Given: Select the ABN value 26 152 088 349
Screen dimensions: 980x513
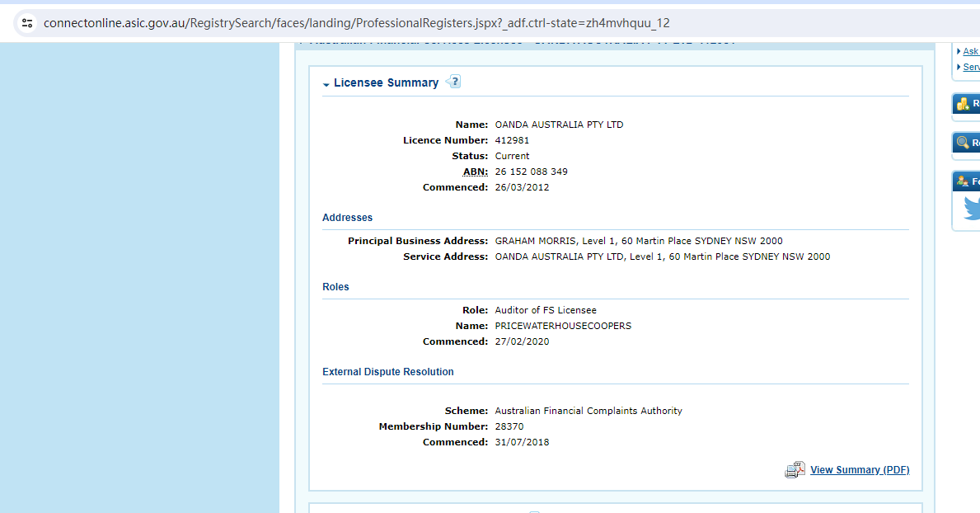Looking at the screenshot, I should [532, 172].
